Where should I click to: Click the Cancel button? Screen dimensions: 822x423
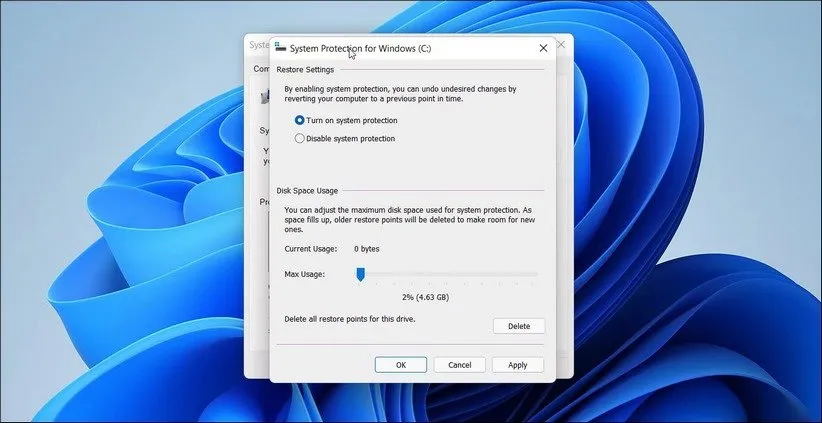pyautogui.click(x=459, y=365)
